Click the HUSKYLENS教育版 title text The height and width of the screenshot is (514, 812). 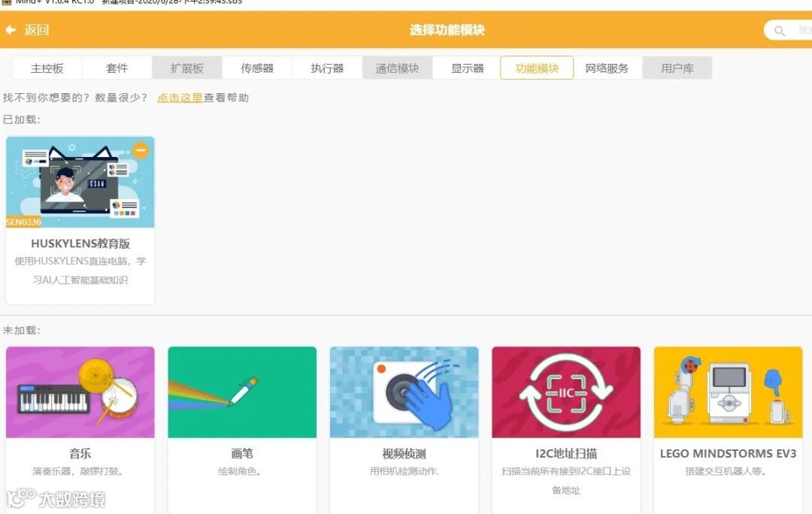[x=80, y=243]
